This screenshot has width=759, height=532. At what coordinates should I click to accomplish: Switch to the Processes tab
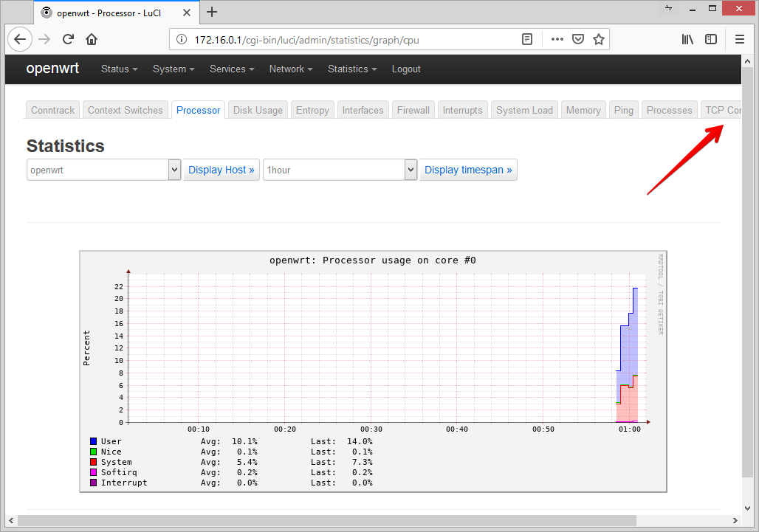[670, 110]
